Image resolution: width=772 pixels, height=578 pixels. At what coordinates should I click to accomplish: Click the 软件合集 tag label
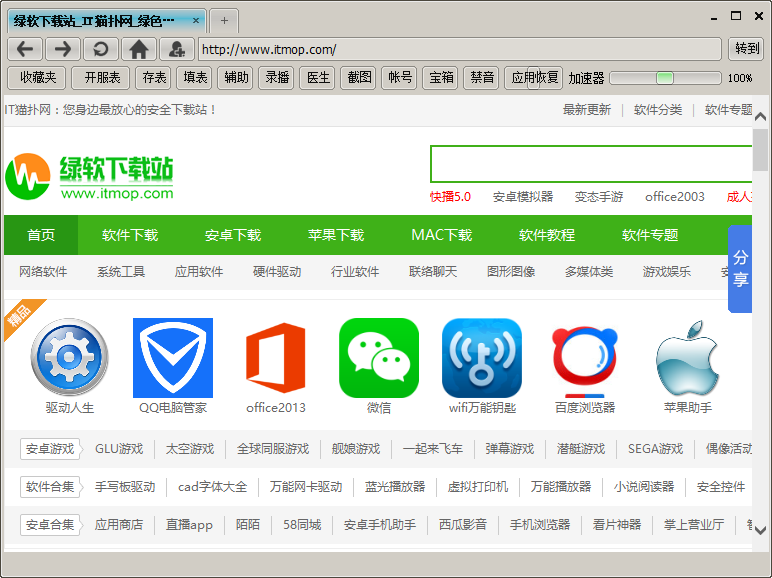point(50,487)
